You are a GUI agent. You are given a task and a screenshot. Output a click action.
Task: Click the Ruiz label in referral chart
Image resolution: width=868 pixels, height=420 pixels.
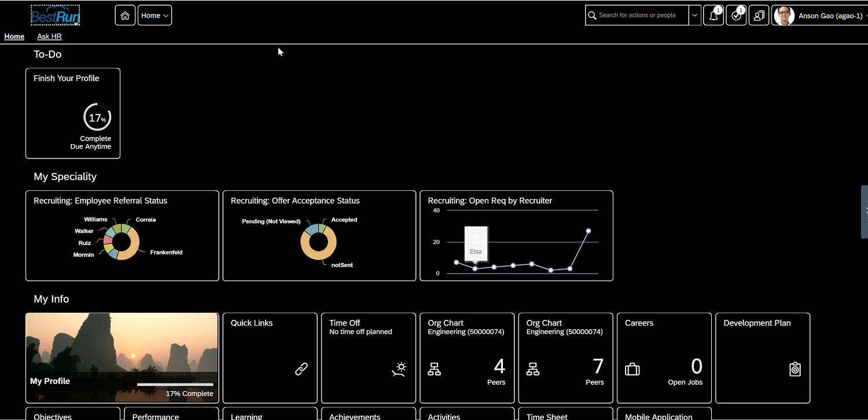point(84,244)
